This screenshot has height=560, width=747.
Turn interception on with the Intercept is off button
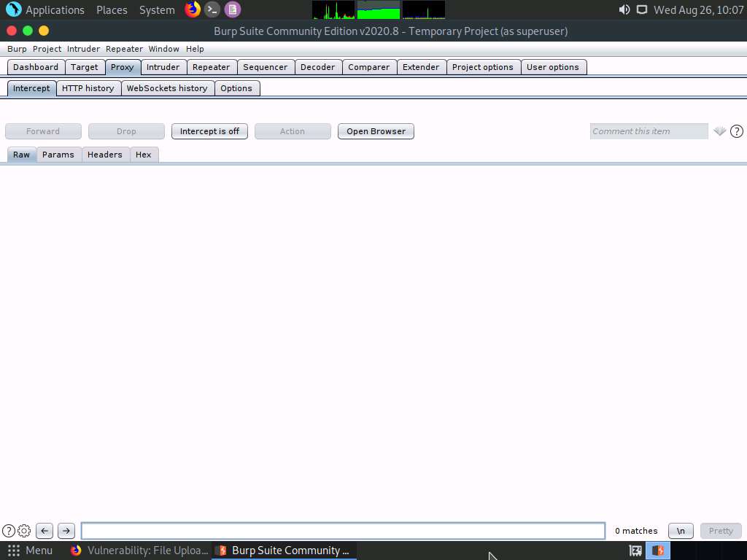pyautogui.click(x=209, y=131)
